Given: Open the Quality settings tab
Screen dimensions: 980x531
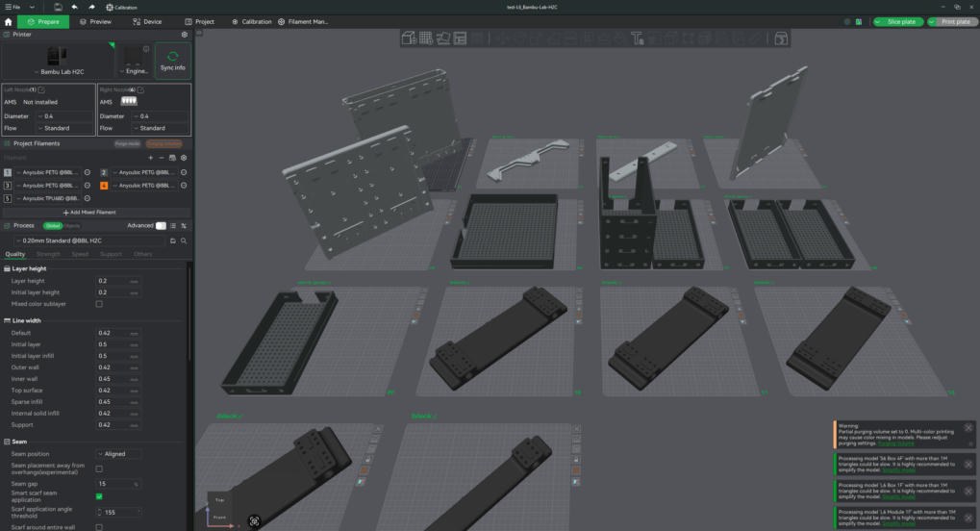Looking at the screenshot, I should point(15,254).
